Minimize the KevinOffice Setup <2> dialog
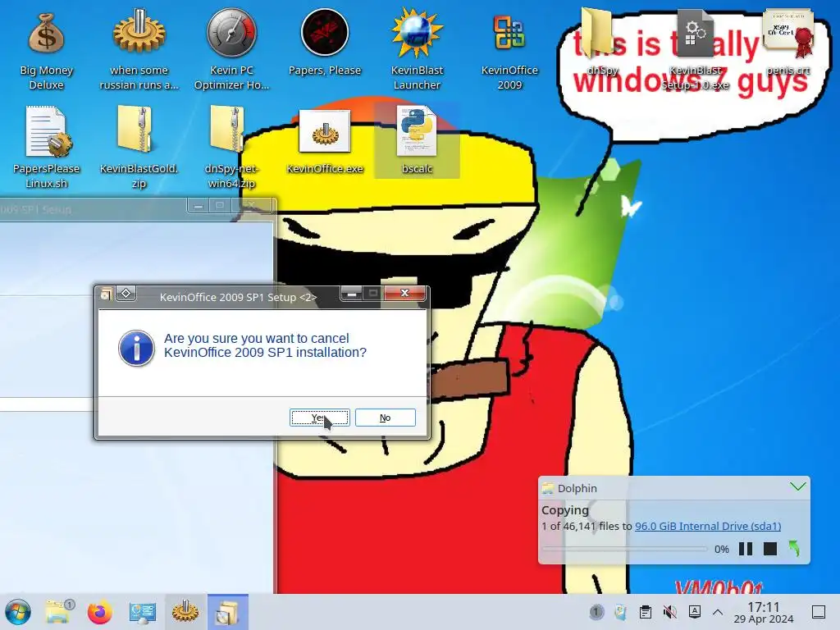 coord(351,293)
